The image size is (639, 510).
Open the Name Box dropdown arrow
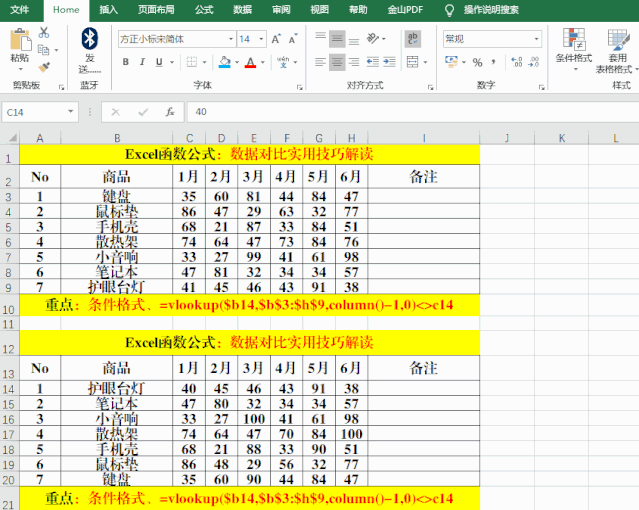[x=85, y=112]
